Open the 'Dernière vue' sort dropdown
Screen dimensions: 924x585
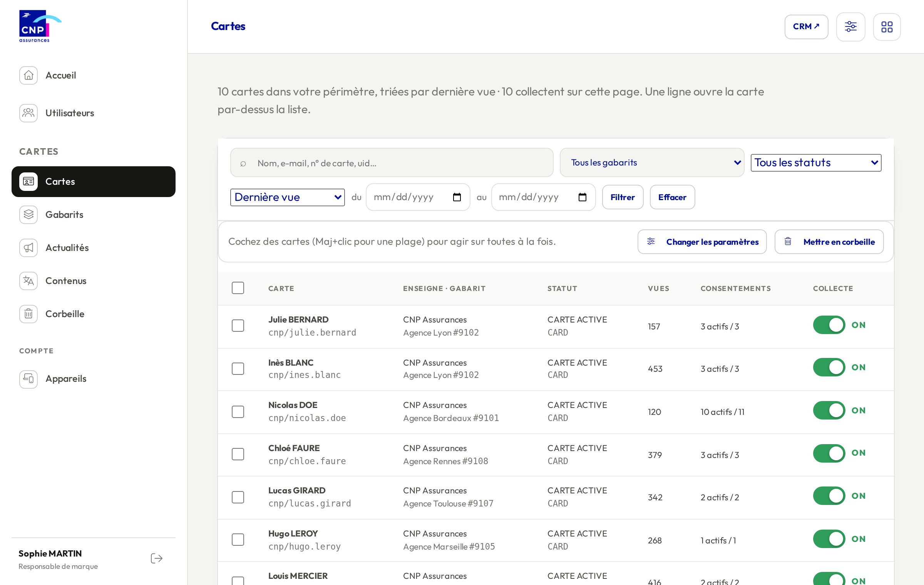(x=287, y=197)
